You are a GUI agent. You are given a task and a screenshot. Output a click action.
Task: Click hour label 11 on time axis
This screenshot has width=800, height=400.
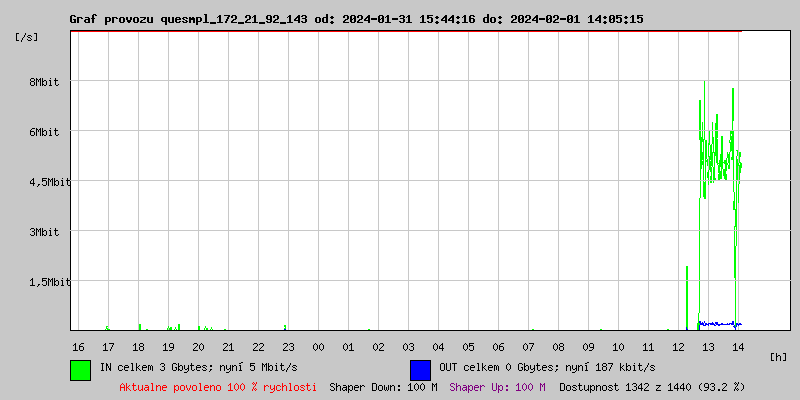[x=648, y=347]
